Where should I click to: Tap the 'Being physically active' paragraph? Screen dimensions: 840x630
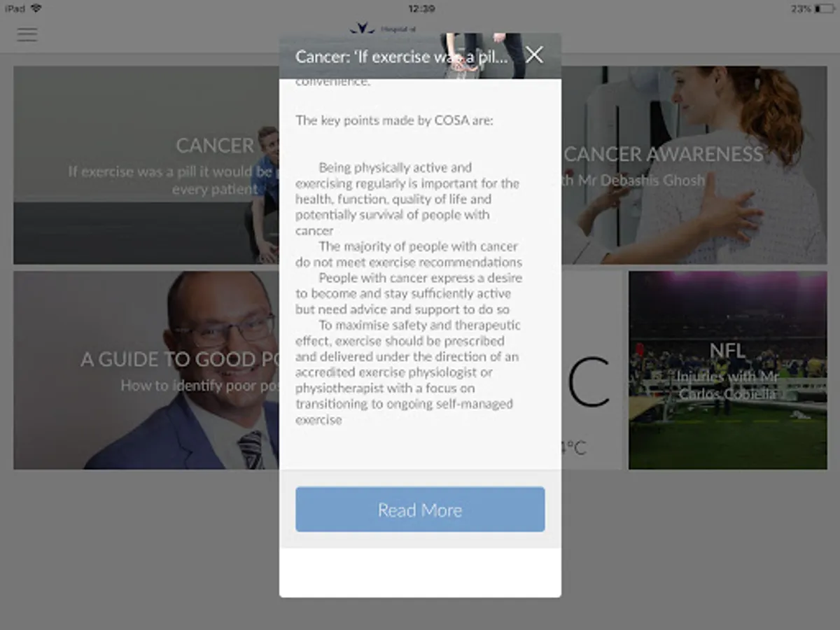coord(407,199)
